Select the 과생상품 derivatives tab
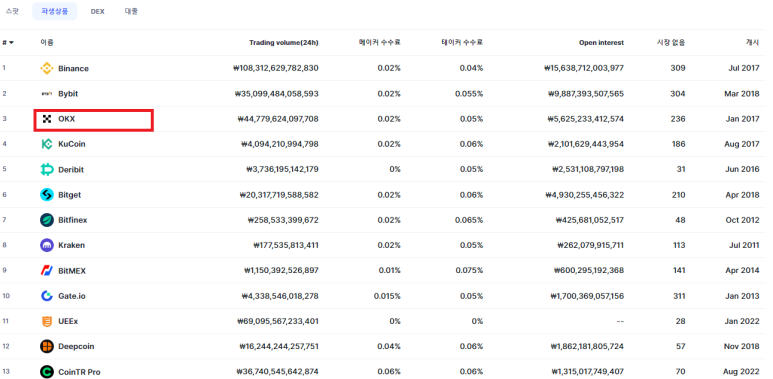This screenshot has width=773, height=379. [55, 11]
